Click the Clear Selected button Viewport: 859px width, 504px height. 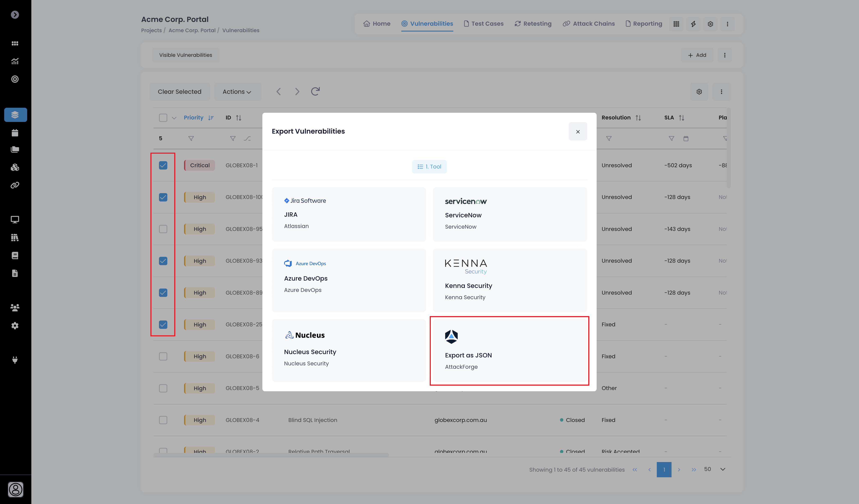(179, 92)
